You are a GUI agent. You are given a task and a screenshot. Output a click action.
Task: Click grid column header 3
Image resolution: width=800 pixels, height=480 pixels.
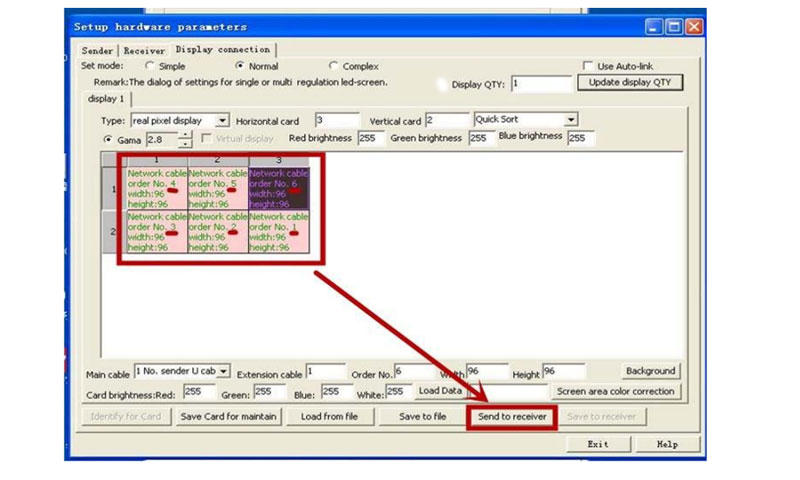click(x=279, y=160)
